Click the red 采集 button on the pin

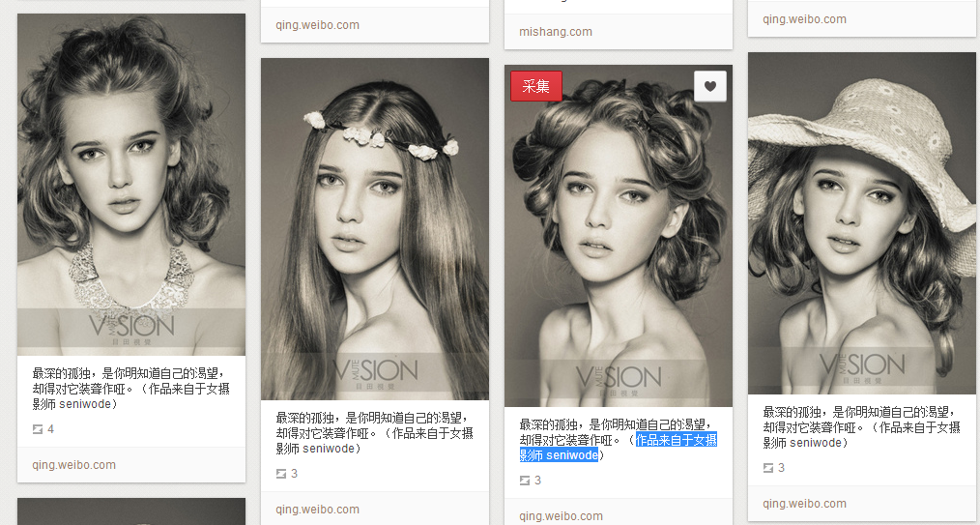[535, 86]
